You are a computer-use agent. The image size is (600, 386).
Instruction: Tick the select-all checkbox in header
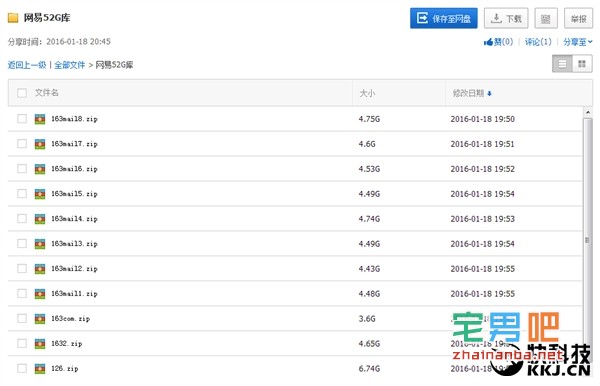[x=22, y=93]
